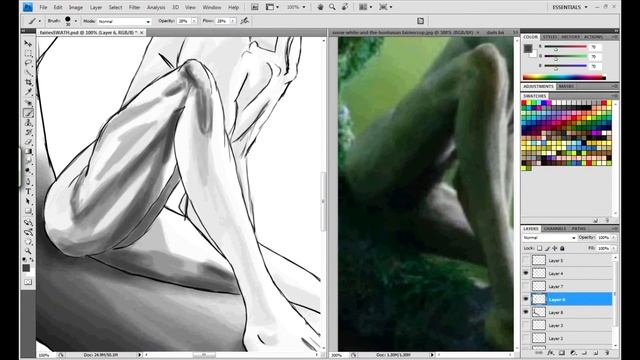Open the Filter menu

134,7
